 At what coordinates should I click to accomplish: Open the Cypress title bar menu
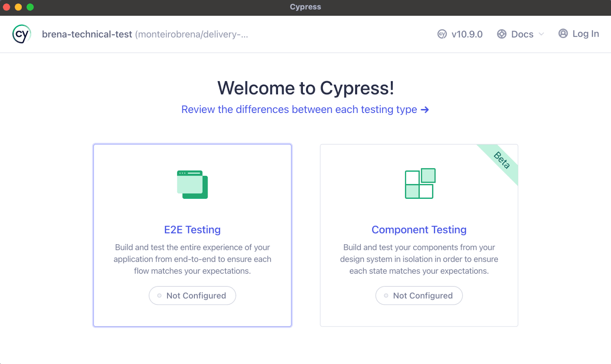coord(305,6)
